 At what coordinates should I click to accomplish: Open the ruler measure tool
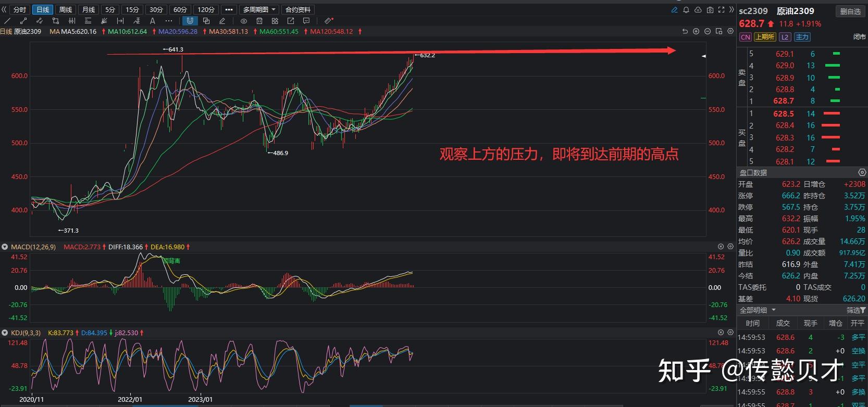tap(328, 21)
